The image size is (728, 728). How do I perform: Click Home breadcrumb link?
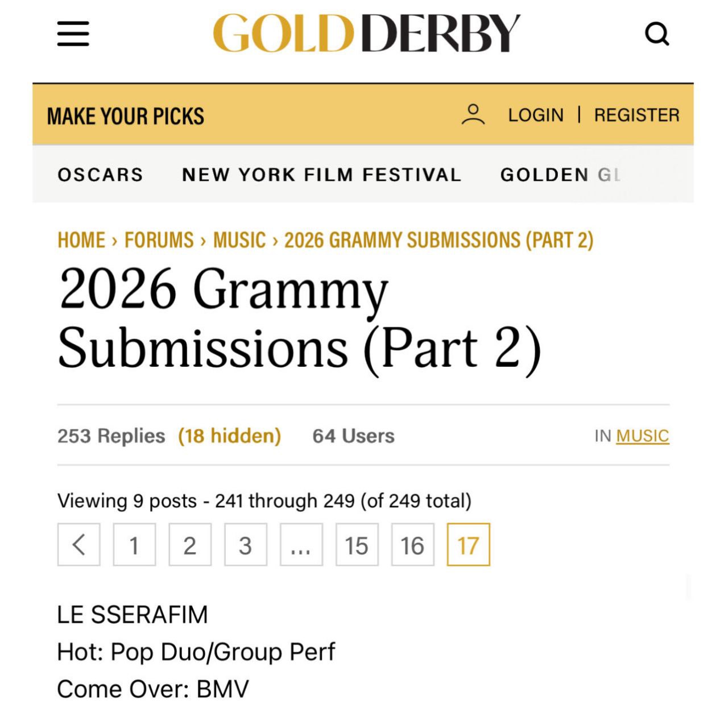tap(81, 240)
